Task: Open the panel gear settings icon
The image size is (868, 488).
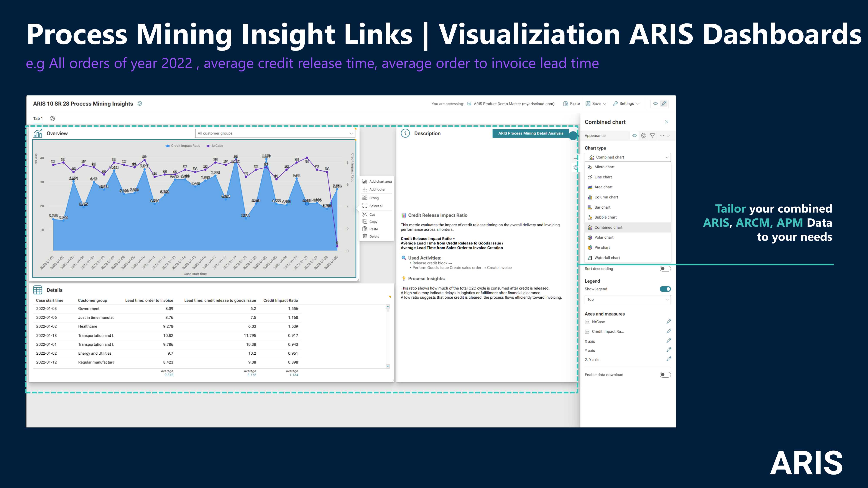Action: (643, 136)
